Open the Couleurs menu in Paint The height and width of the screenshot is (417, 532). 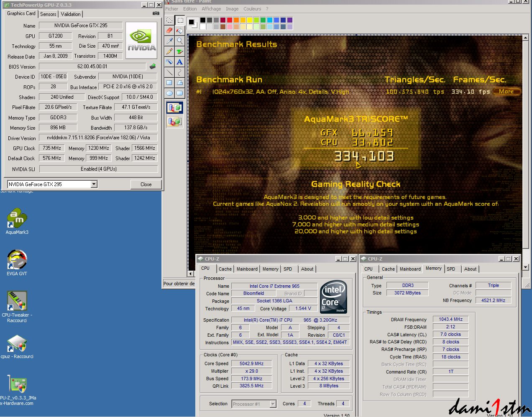click(252, 9)
